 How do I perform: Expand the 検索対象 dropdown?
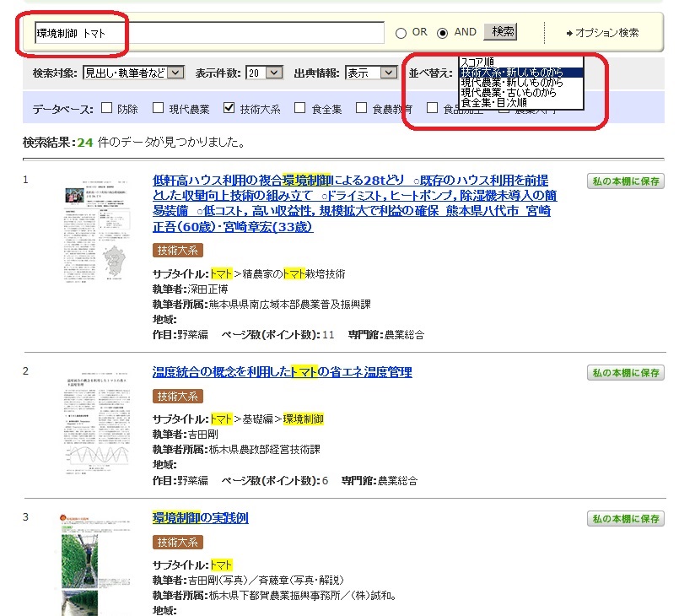(133, 73)
